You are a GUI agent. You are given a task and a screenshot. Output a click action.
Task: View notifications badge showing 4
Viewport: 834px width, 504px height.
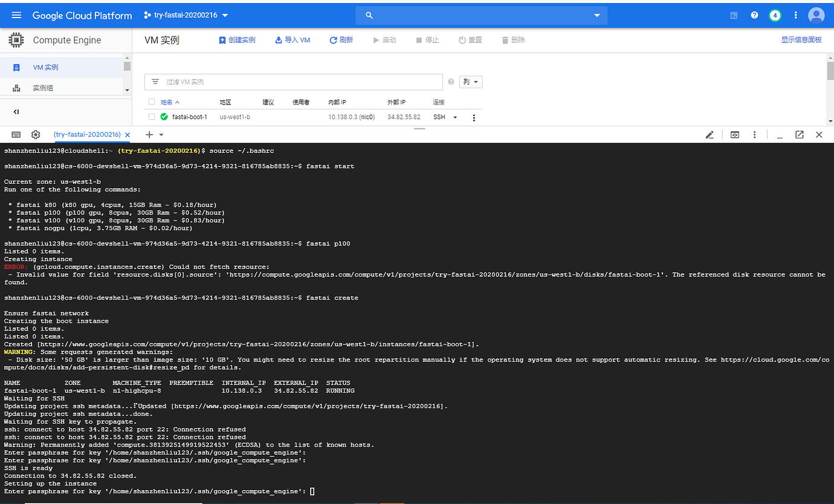pos(775,15)
